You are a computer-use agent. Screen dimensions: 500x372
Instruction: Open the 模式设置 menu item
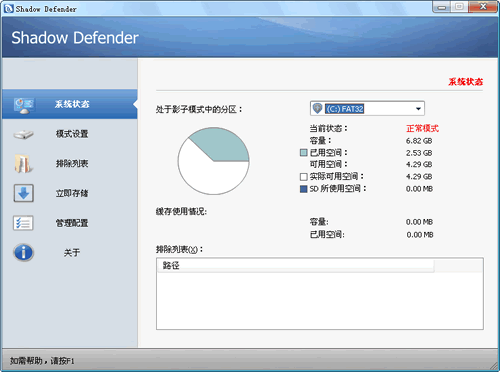coord(70,134)
